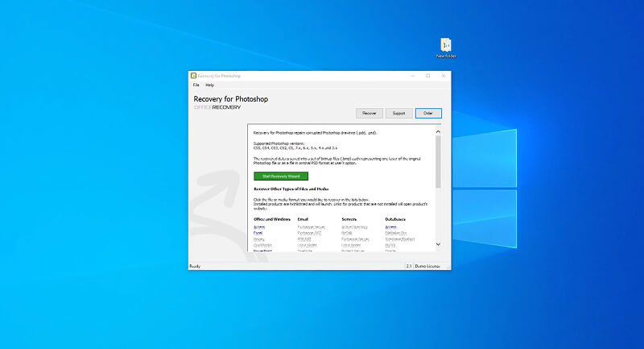This screenshot has height=349, width=644.
Task: Click the Recovery for Photoshop title bar icon
Action: click(194, 76)
